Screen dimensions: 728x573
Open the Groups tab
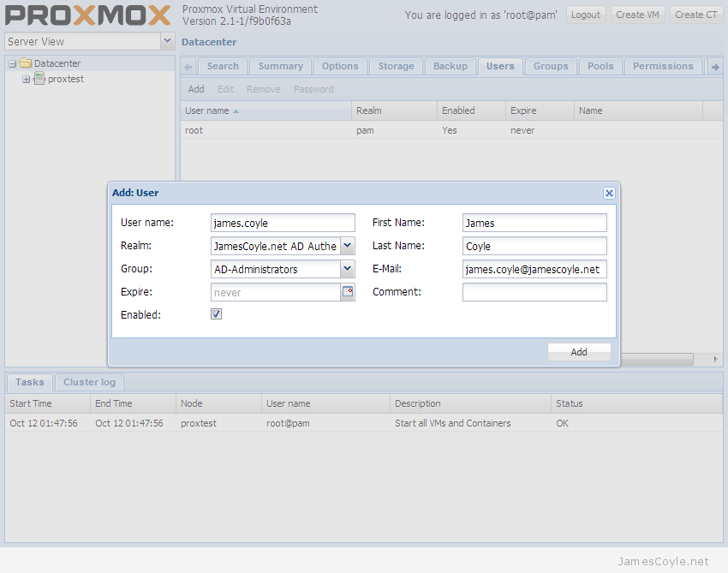[x=551, y=67]
